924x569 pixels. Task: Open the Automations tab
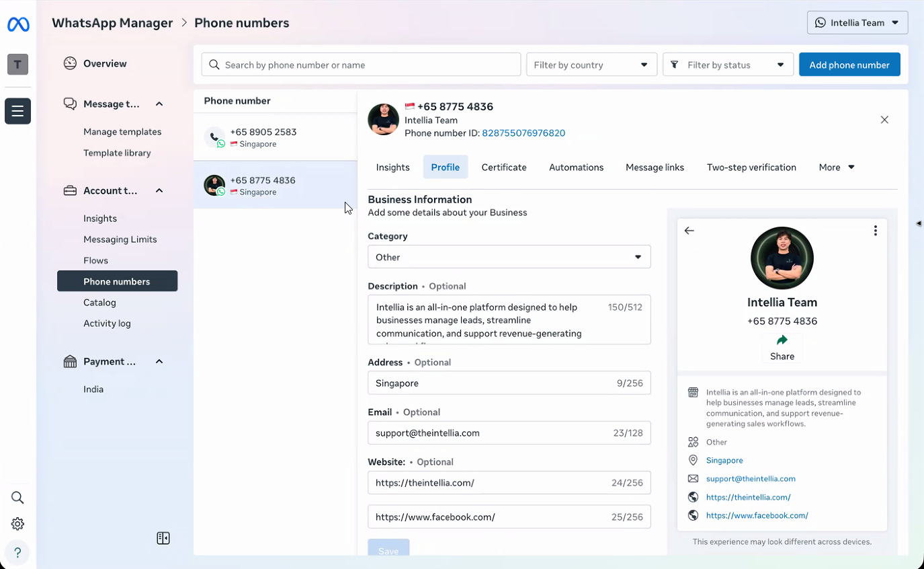pyautogui.click(x=577, y=167)
